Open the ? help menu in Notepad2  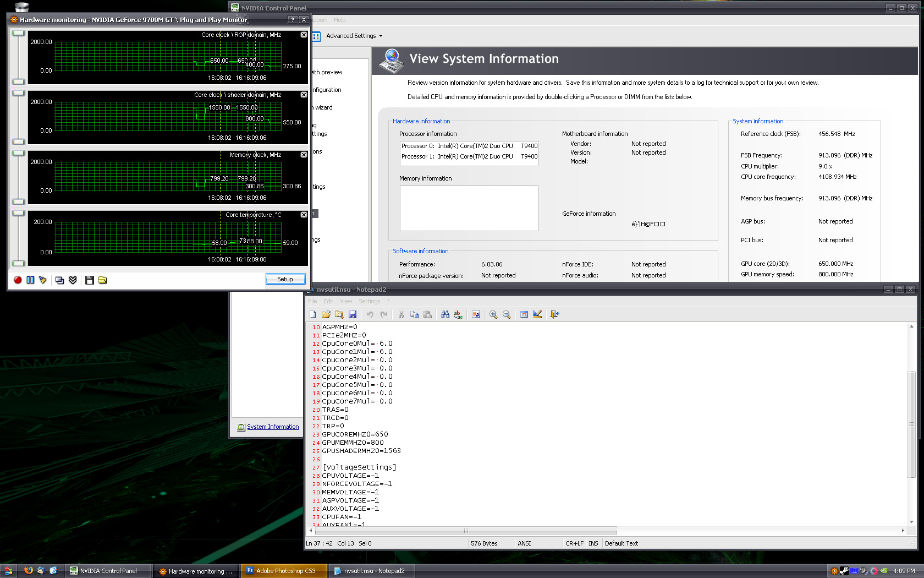388,301
